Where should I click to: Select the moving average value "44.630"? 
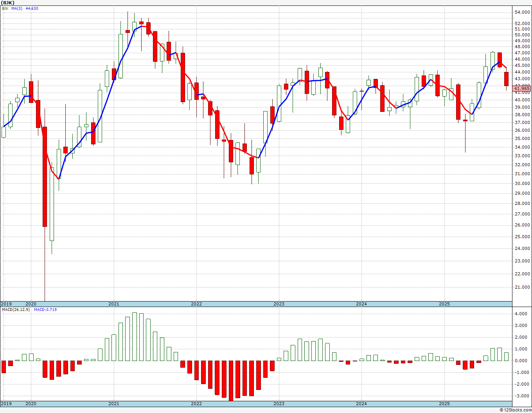pos(32,8)
